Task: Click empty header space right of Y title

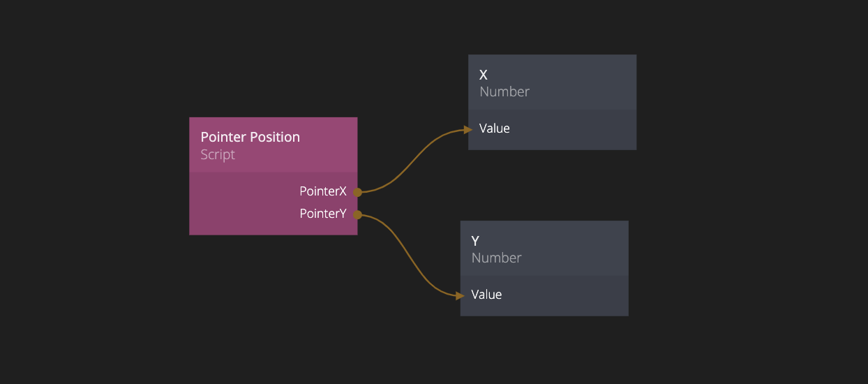Action: coord(565,242)
